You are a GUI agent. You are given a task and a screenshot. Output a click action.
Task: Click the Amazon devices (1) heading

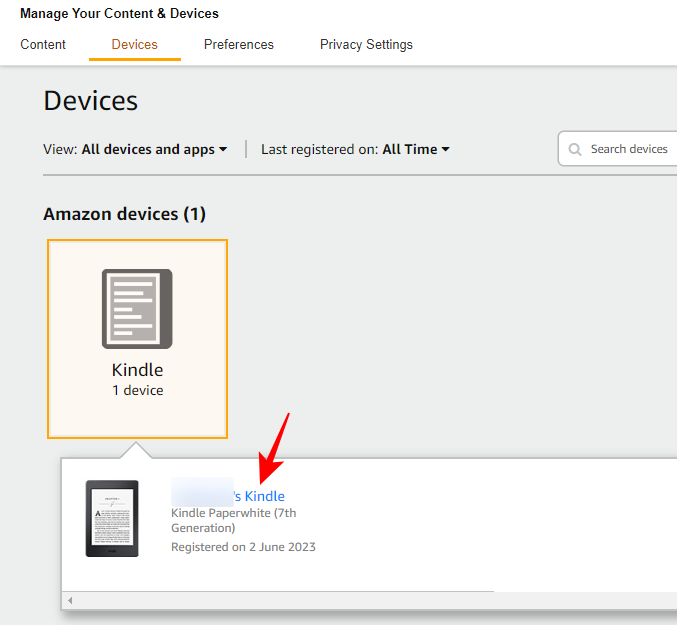coord(124,214)
